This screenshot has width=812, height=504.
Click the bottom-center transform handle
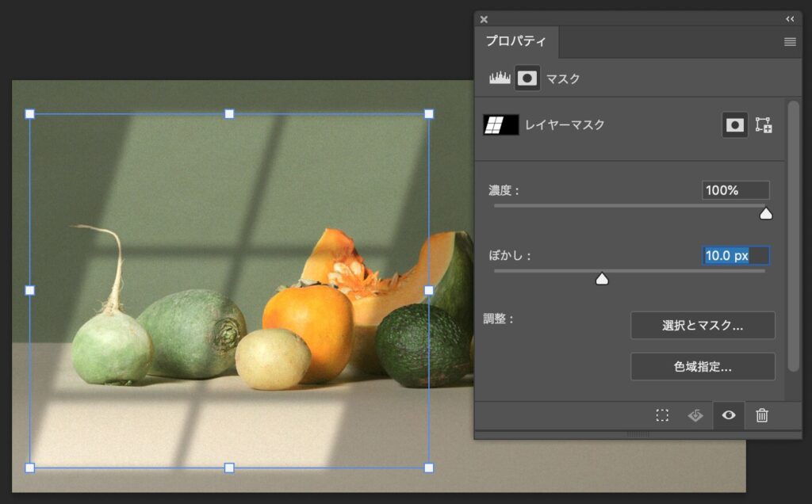click(x=229, y=468)
